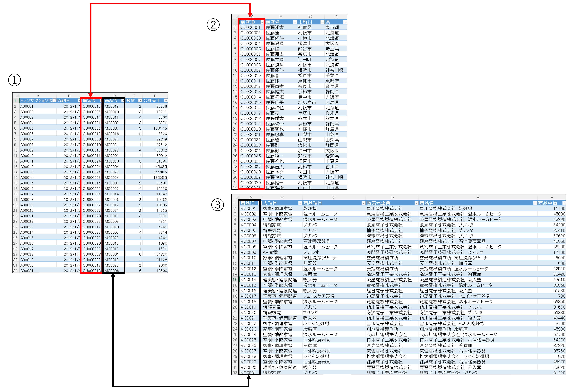The image size is (574, 392).
Task: Click the sorted トランザクションID filter button
Action: click(54, 101)
